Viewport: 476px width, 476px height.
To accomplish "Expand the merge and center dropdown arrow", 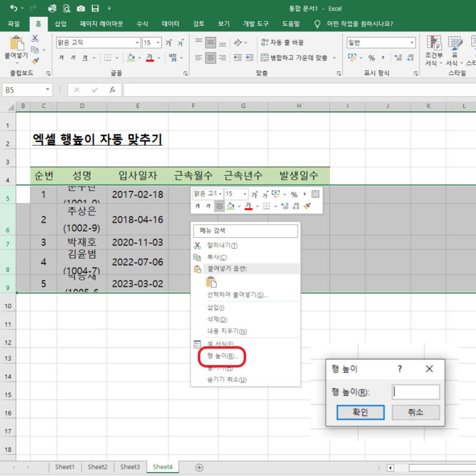I will pyautogui.click(x=334, y=58).
